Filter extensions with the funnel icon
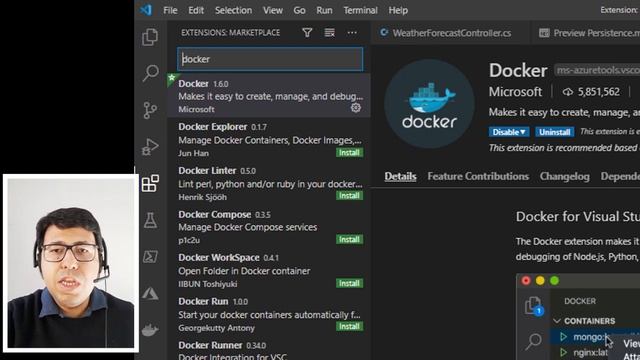The image size is (640, 360). (307, 33)
